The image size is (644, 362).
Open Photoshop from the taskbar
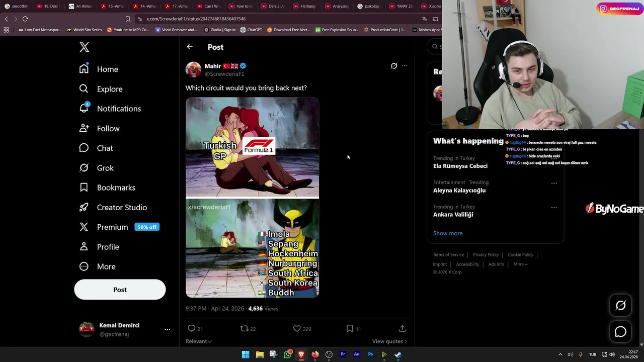pyautogui.click(x=370, y=354)
